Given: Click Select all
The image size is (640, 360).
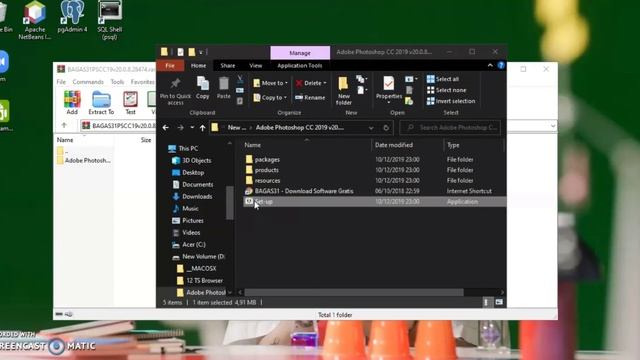Looking at the screenshot, I should pyautogui.click(x=443, y=79).
